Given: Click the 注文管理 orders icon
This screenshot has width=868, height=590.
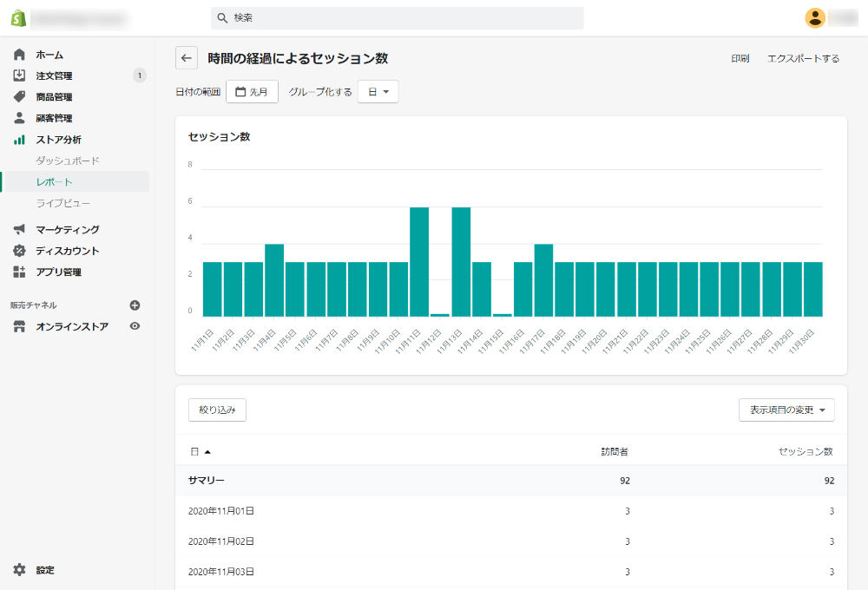Looking at the screenshot, I should coord(19,75).
